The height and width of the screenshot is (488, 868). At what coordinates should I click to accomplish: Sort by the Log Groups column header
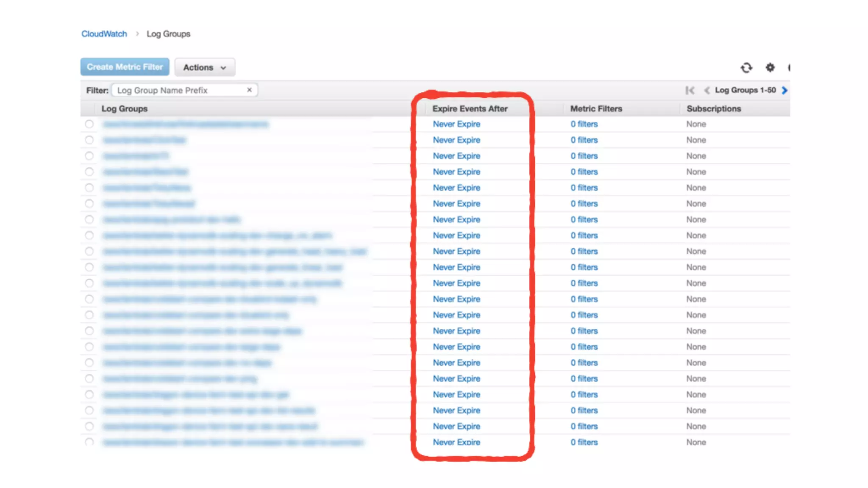pyautogui.click(x=125, y=109)
